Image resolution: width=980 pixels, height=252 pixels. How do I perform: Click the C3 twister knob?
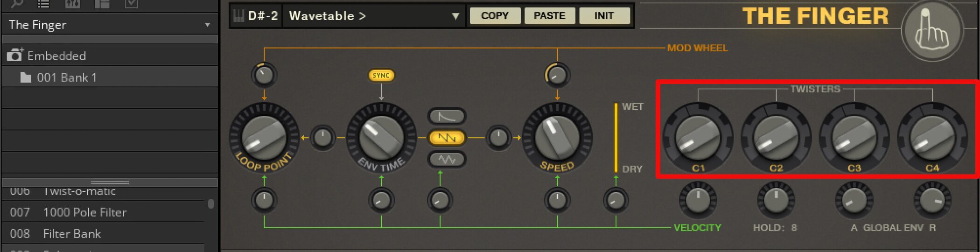click(854, 138)
